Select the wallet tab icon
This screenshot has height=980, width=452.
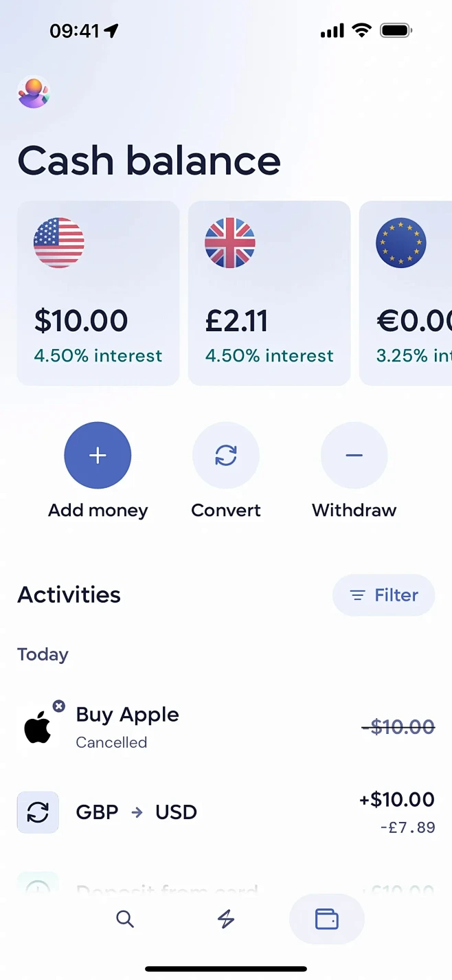pos(327,919)
